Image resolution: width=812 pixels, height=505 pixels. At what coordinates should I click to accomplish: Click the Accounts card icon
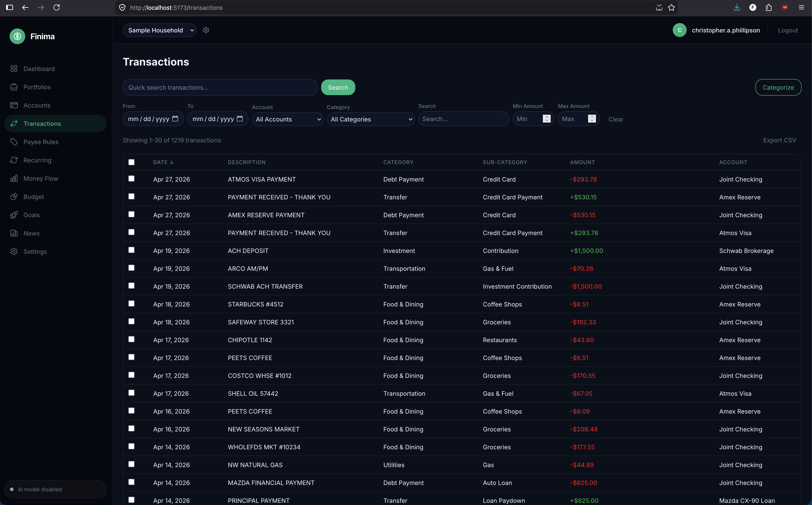coord(14,105)
